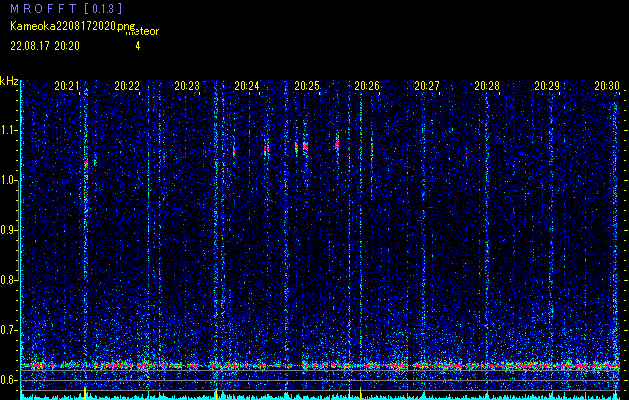
Task: Click the 0.6 frequency axis label
Action: tap(8, 380)
